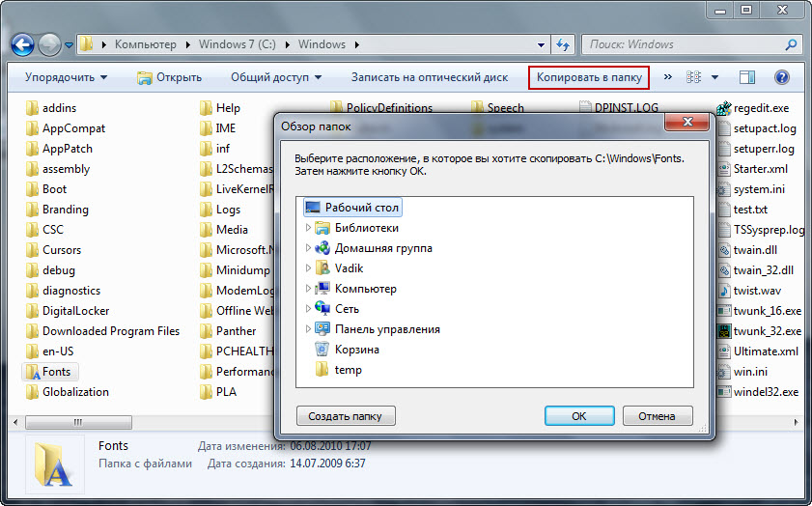Close the Обзор папок dialog
This screenshot has width=812, height=506.
pyautogui.click(x=687, y=123)
